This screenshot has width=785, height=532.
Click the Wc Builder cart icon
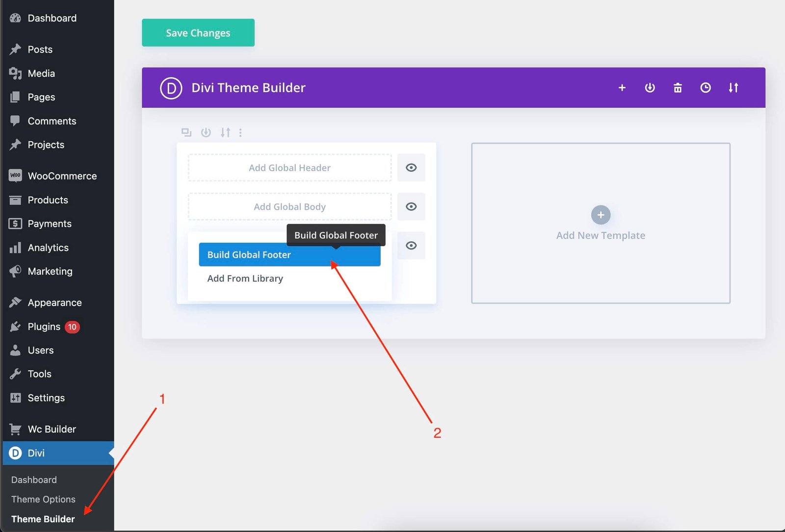click(x=15, y=429)
